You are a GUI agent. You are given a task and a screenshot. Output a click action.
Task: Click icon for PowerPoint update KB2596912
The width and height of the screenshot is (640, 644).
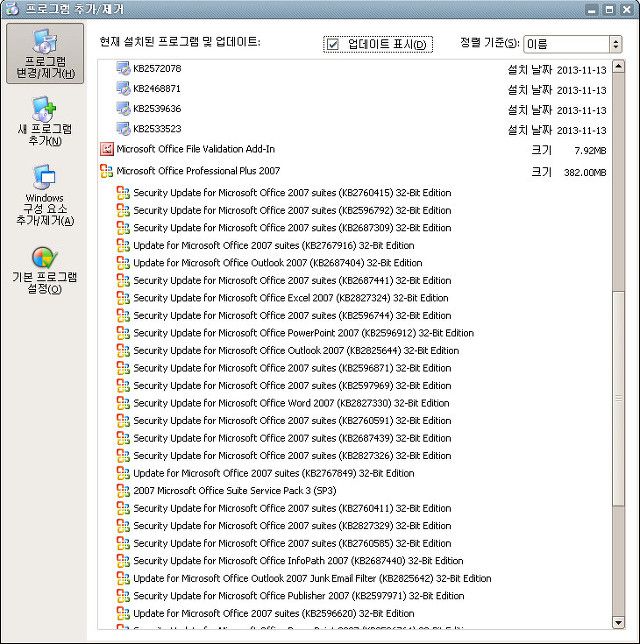[123, 333]
